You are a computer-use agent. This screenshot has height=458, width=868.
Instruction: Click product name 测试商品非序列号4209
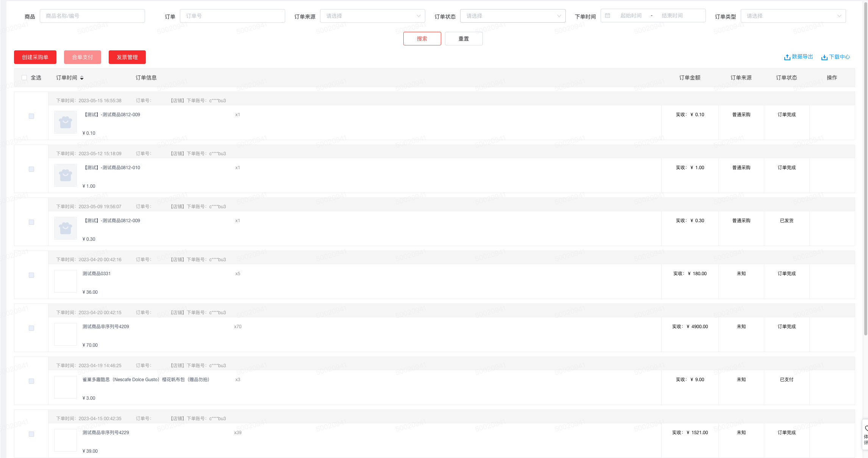point(106,327)
